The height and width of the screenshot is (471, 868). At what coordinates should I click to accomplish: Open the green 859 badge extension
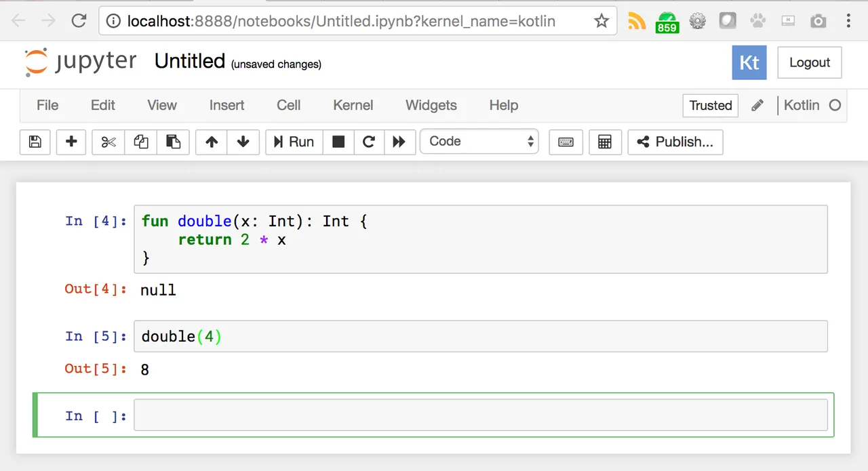667,22
